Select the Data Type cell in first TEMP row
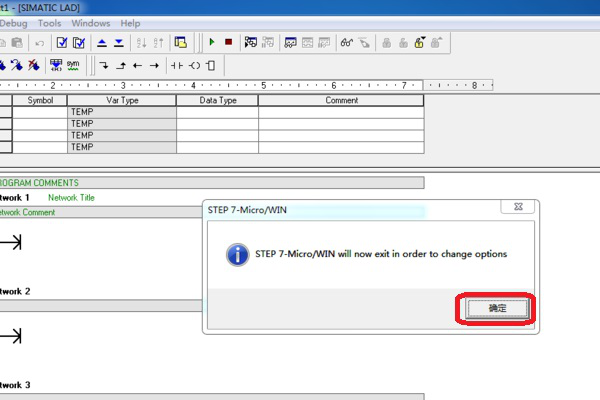Screen dimensions: 600x400 coord(217,112)
